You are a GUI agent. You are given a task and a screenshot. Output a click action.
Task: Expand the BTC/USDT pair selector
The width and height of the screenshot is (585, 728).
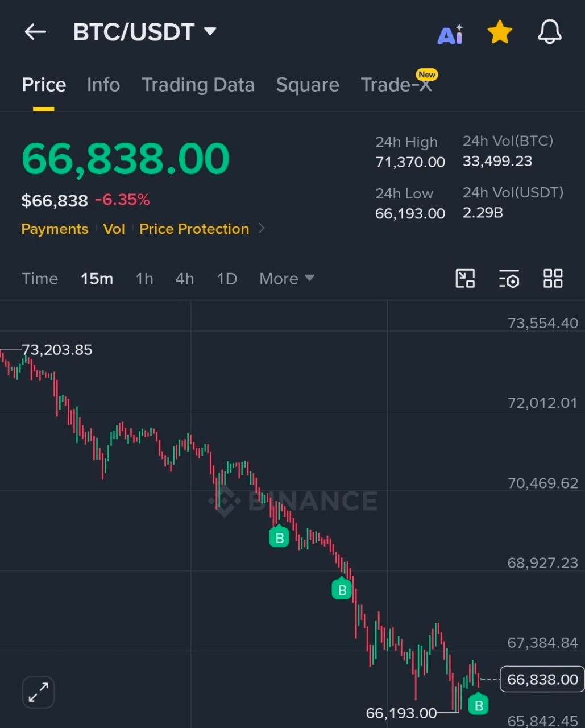pos(146,32)
